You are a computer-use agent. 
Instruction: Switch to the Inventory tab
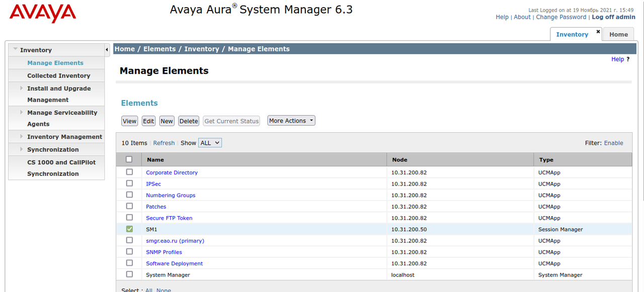(x=572, y=35)
